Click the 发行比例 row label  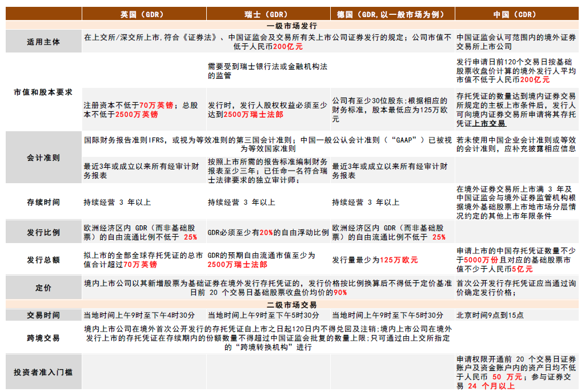click(x=43, y=232)
